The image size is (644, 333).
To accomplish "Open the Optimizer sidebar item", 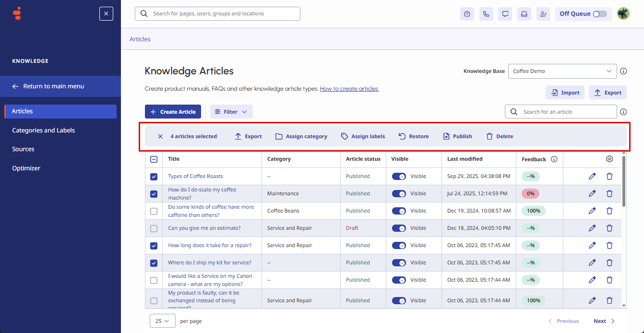I will pos(26,168).
